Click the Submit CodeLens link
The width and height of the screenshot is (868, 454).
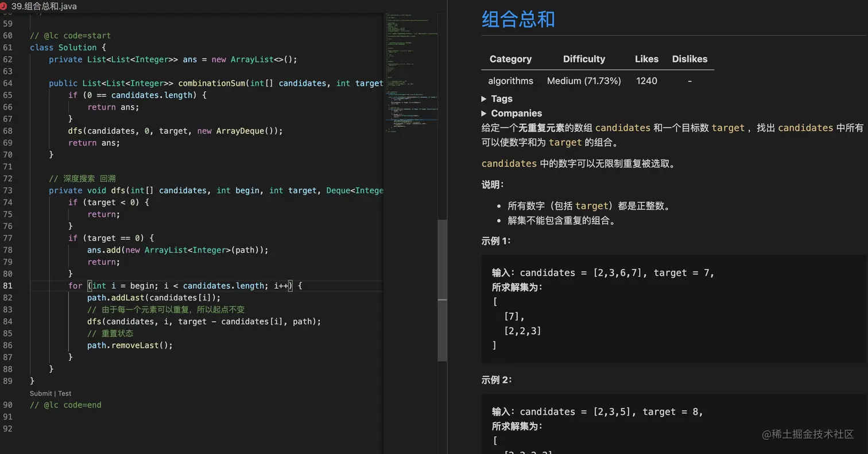[x=41, y=393]
